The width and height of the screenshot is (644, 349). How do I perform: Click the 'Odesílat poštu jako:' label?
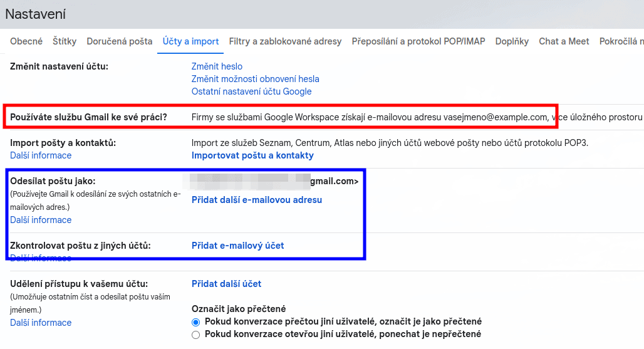point(53,181)
